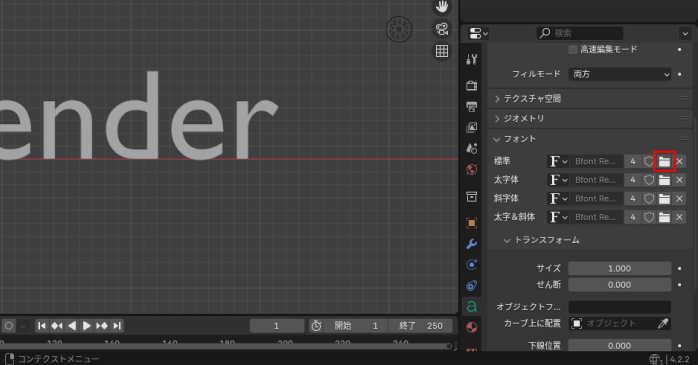Open the 斜字体 font browse dropdown

click(x=558, y=199)
